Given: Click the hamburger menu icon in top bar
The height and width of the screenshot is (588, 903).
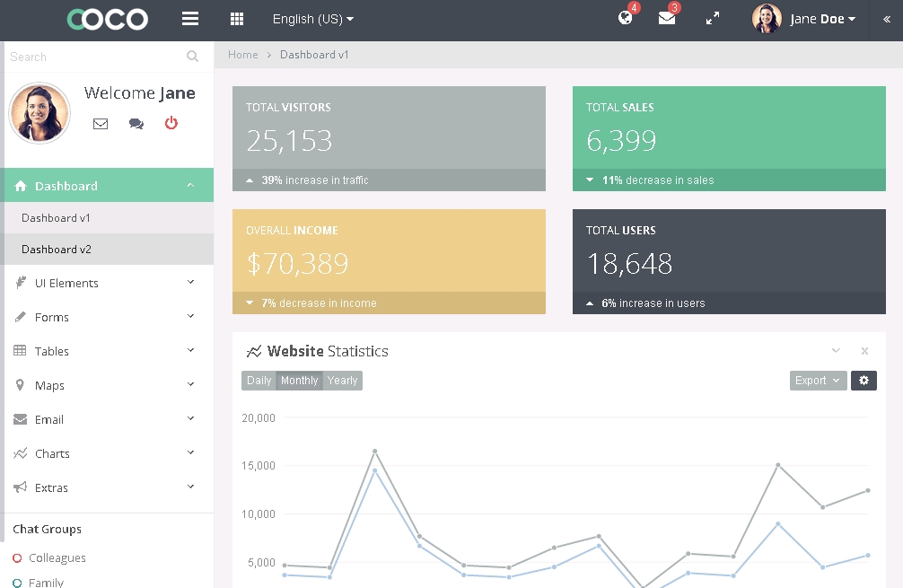Looking at the screenshot, I should 190,19.
